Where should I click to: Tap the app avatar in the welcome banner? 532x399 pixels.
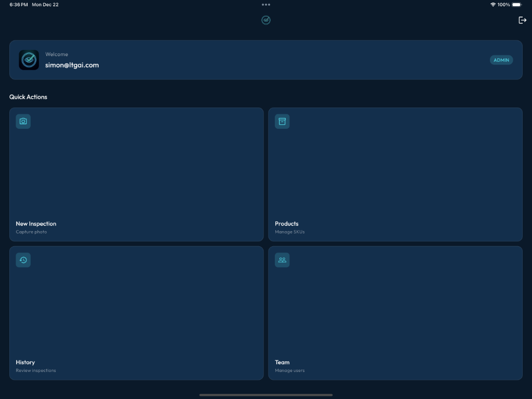point(29,60)
